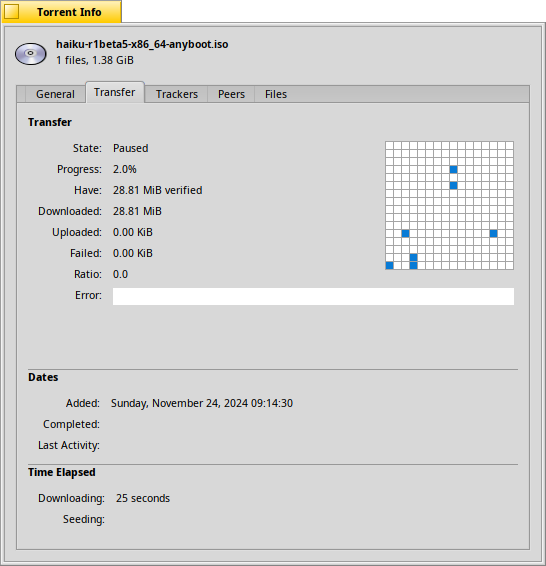Click the 28.81 MiB verified text
Screen dimensions: 546x566
pyautogui.click(x=157, y=190)
